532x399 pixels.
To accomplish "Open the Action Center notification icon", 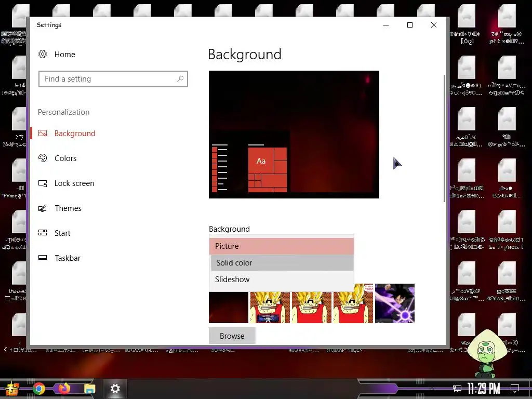I will 515,389.
